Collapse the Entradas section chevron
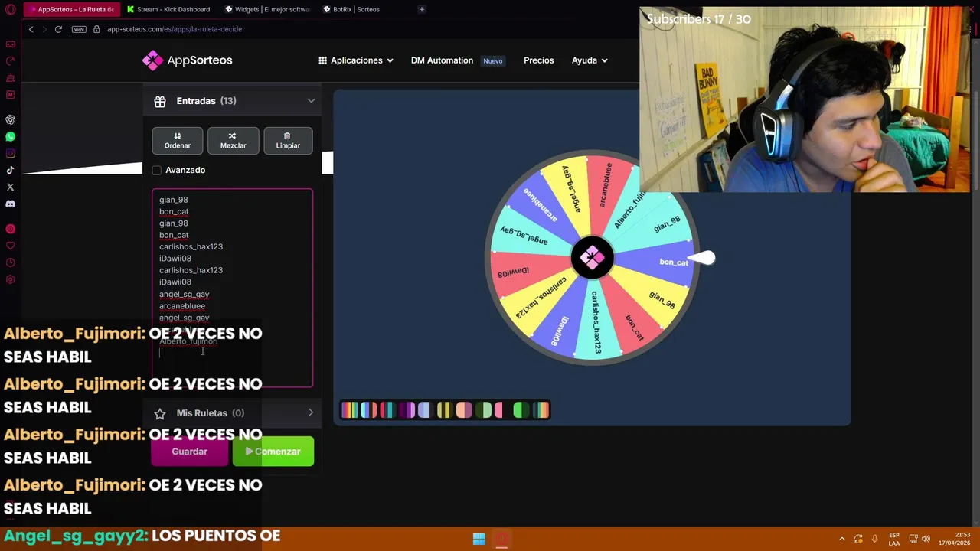This screenshot has height=551, width=980. (x=311, y=101)
